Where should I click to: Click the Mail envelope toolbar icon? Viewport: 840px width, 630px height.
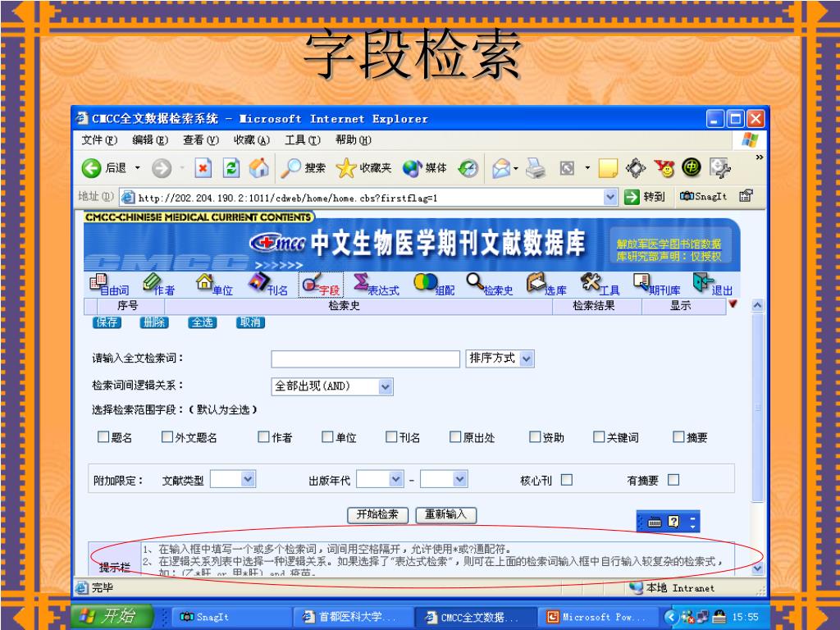pos(501,169)
